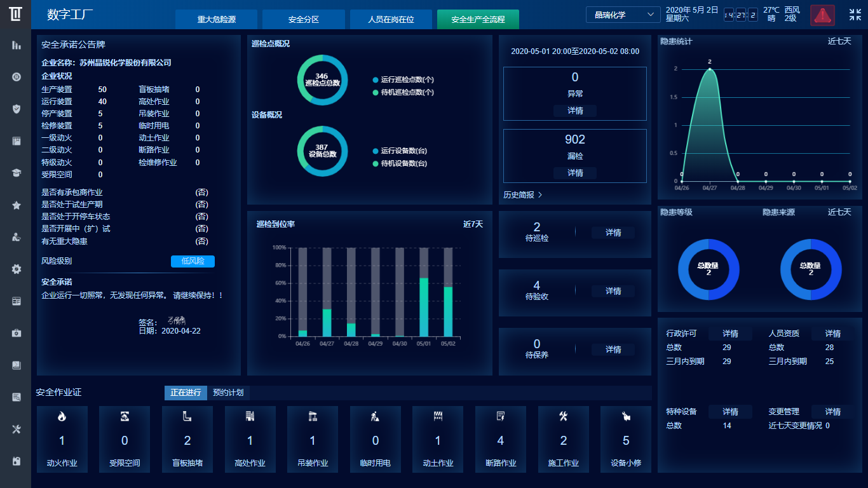Select the gear settings icon in sidebar
The image size is (868, 488).
pos(17,269)
